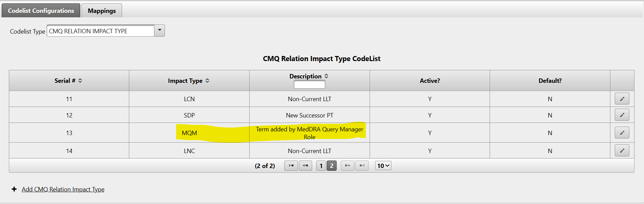Toggle sorting on the Serial # column
Screen dimensions: 644x204
tap(81, 80)
